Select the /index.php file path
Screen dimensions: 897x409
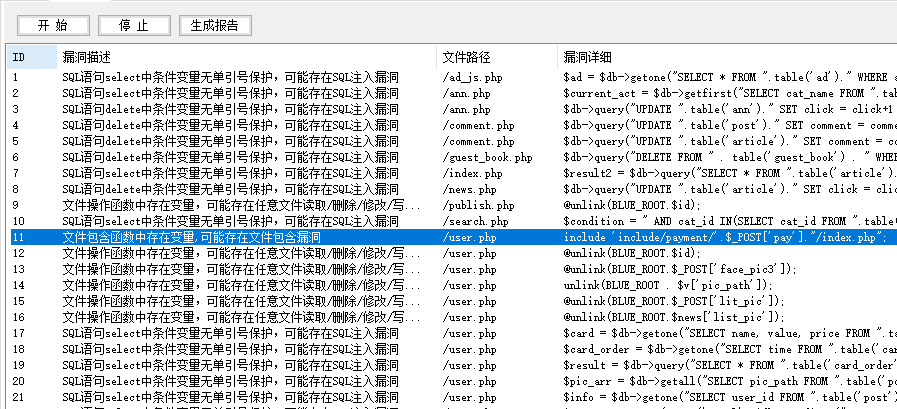coord(473,173)
